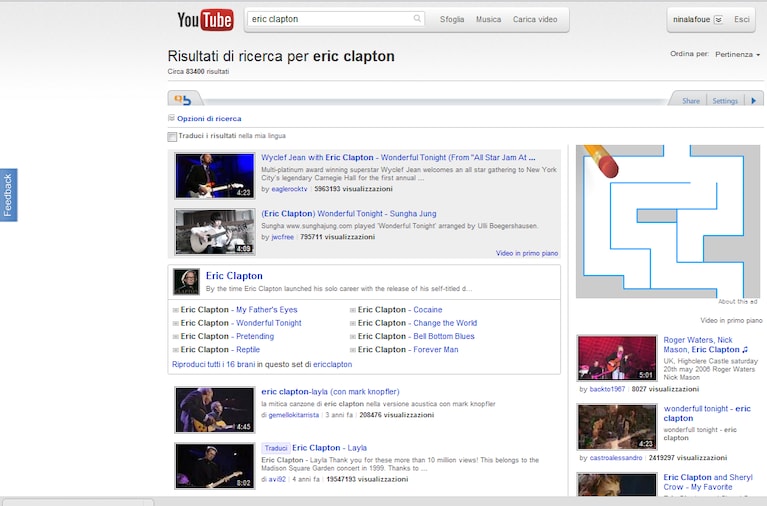Open Eric Clapton and Sheryl Crow title

[708, 482]
